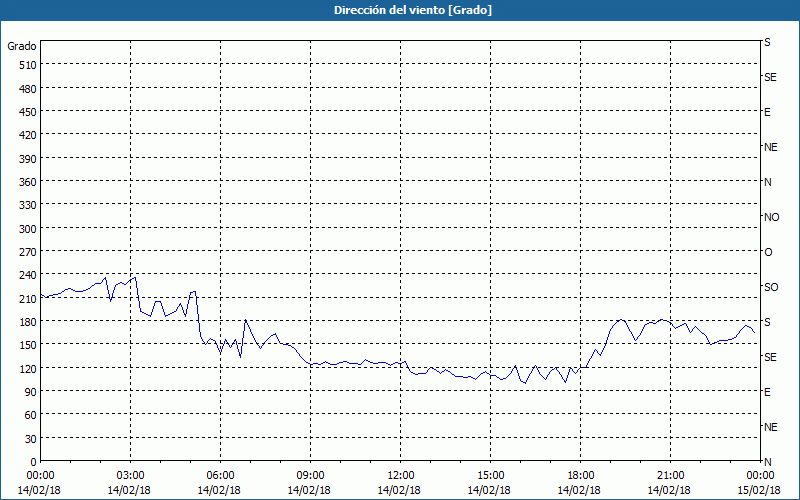The width and height of the screenshot is (800, 500).
Task: Click the '03:00 14/02/18' time axis label
Action: click(129, 483)
